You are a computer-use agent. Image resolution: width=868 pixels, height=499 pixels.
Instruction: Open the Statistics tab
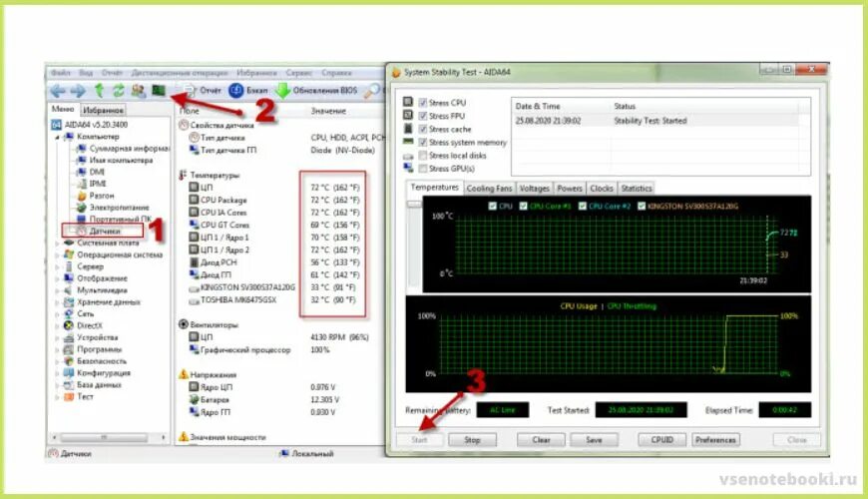(x=637, y=189)
